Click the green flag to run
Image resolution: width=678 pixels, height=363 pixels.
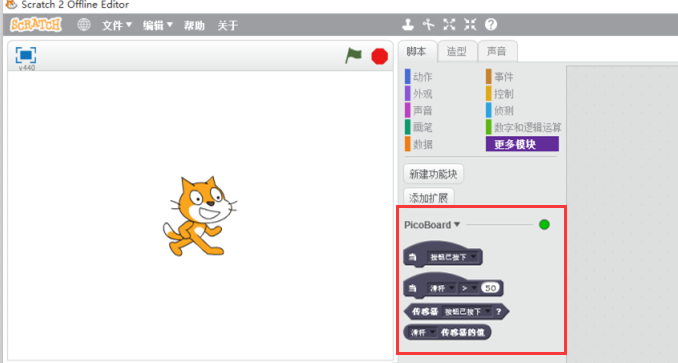pyautogui.click(x=353, y=56)
